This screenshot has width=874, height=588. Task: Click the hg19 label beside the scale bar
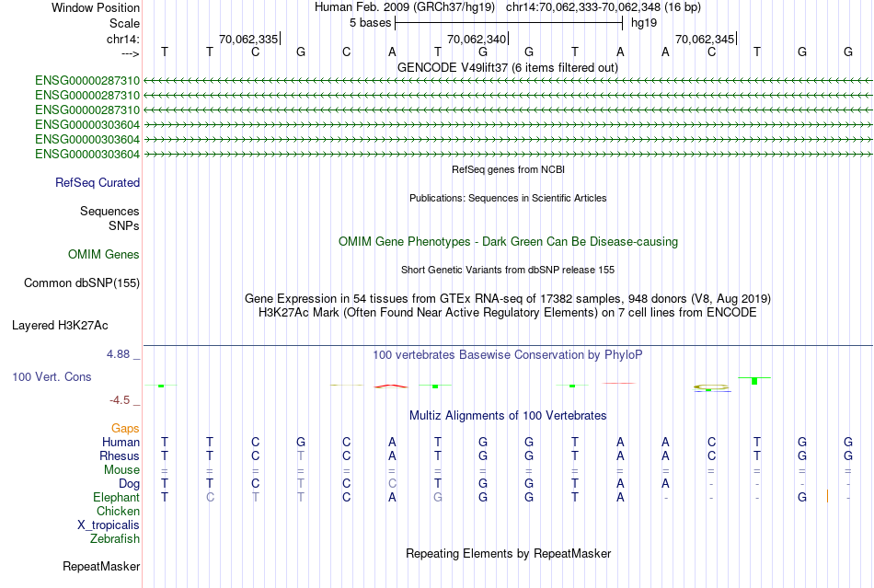(644, 23)
